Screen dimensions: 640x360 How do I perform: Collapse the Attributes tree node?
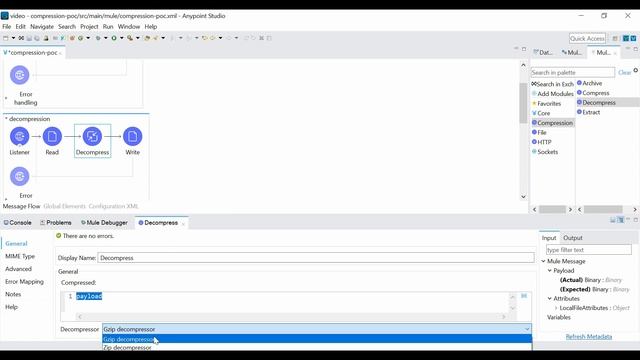click(x=549, y=299)
